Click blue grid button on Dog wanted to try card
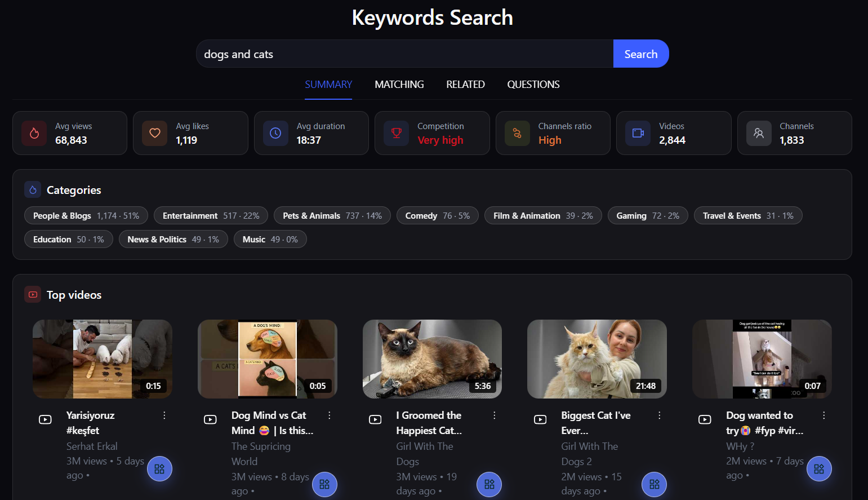Viewport: 868px width, 500px height. click(819, 469)
